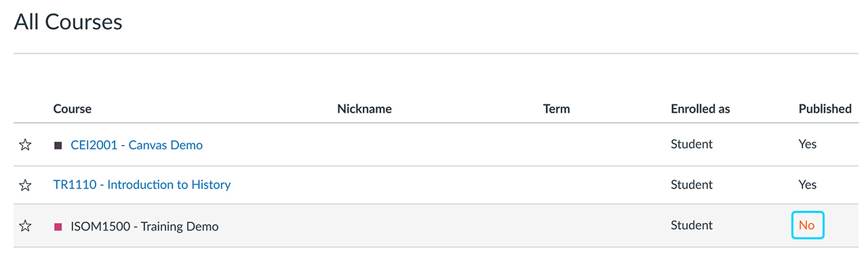Select the ISOM1500 - Training Demo course name

pyautogui.click(x=144, y=226)
